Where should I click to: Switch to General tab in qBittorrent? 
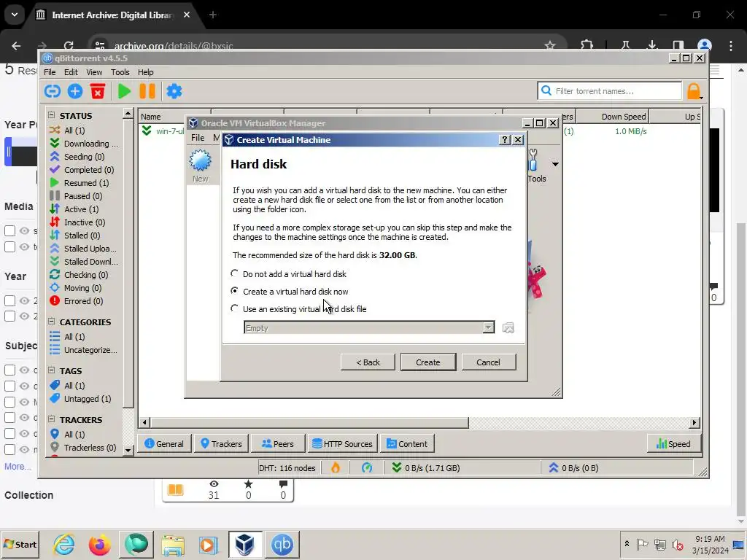coord(164,444)
